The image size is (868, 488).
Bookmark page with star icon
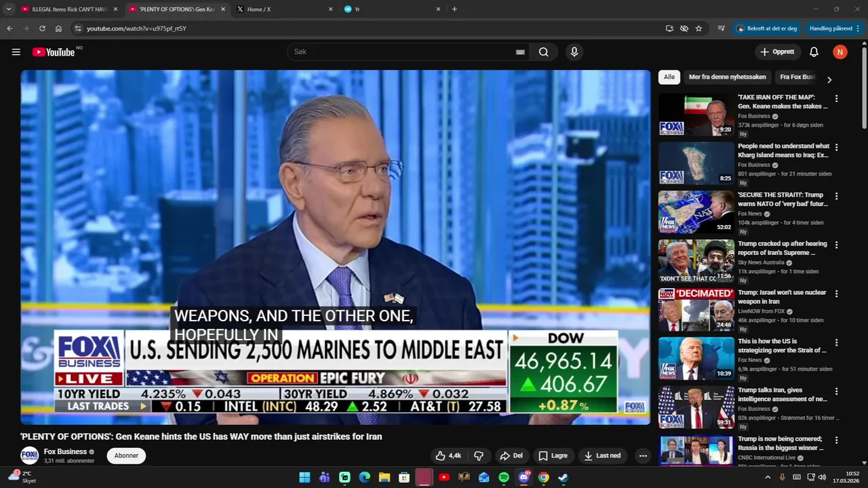pyautogui.click(x=698, y=28)
